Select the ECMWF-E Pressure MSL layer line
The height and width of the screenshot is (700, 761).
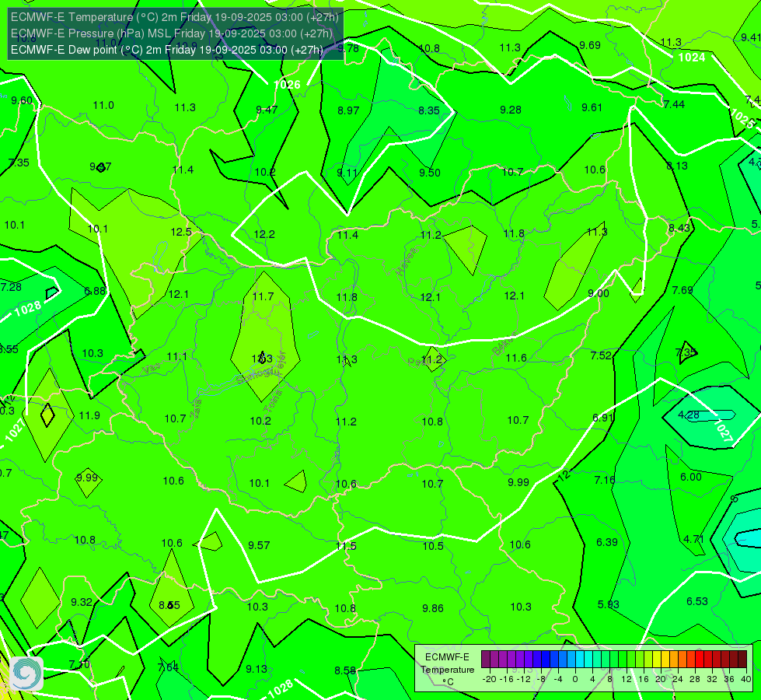(172, 33)
